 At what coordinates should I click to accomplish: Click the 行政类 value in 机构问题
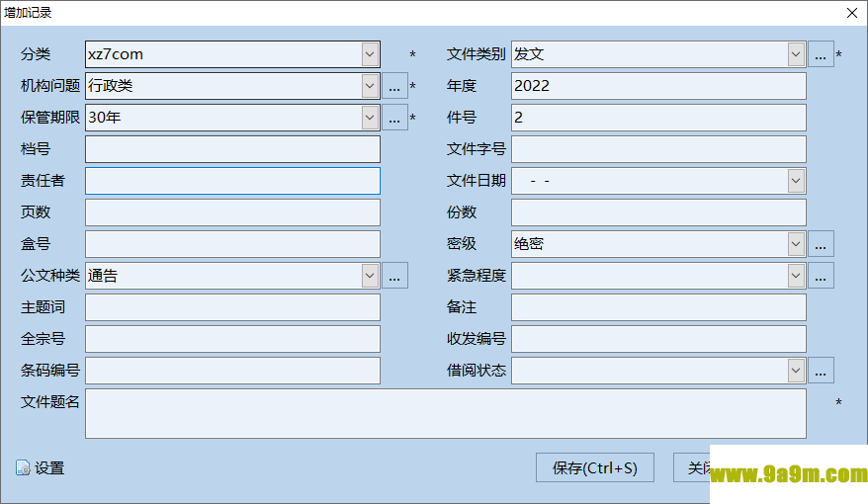110,86
